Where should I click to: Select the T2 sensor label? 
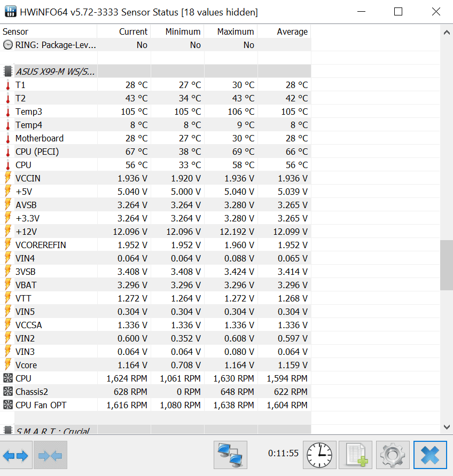[21, 98]
